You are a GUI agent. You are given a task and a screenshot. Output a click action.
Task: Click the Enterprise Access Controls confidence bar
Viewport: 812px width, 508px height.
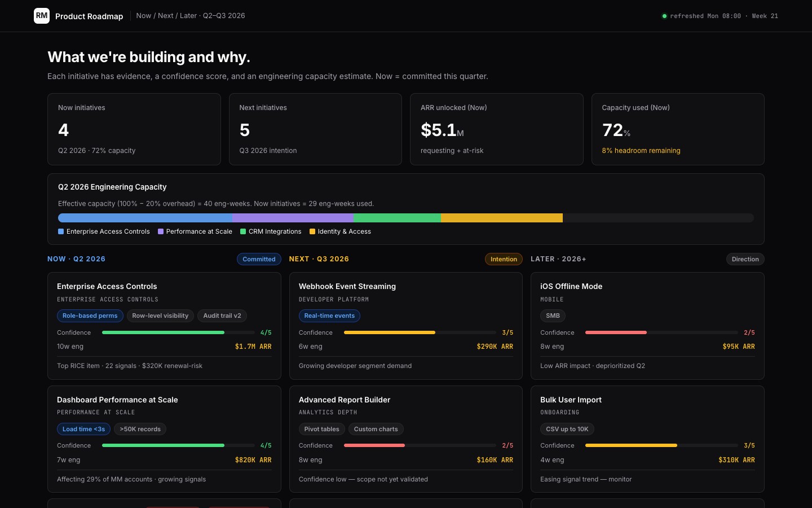click(178, 332)
